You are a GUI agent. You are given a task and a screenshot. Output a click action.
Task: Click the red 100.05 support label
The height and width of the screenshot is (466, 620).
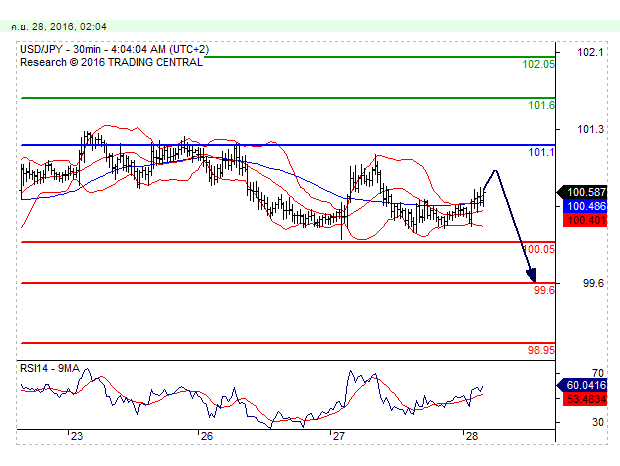click(539, 249)
